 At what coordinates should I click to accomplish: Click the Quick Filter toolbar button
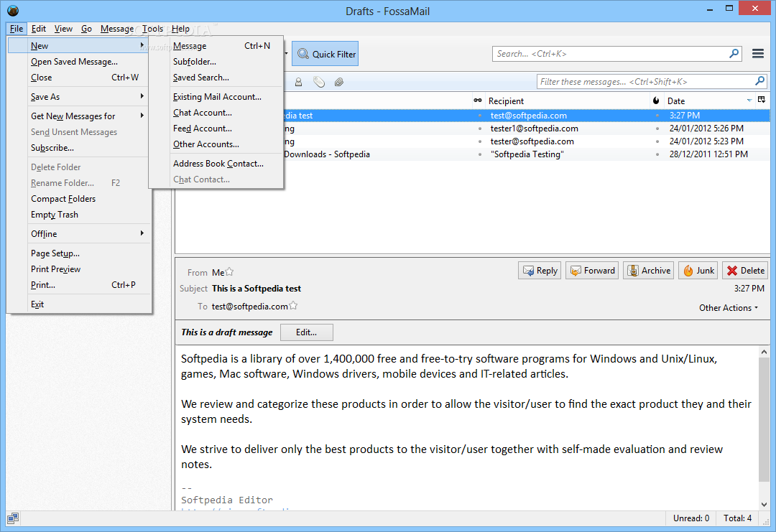[325, 54]
